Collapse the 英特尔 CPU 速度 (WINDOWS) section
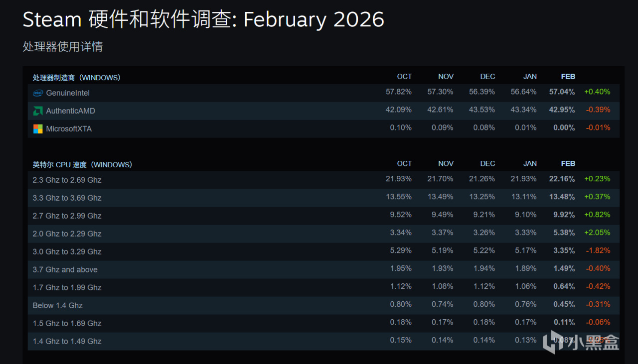This screenshot has height=364, width=638. tap(82, 165)
